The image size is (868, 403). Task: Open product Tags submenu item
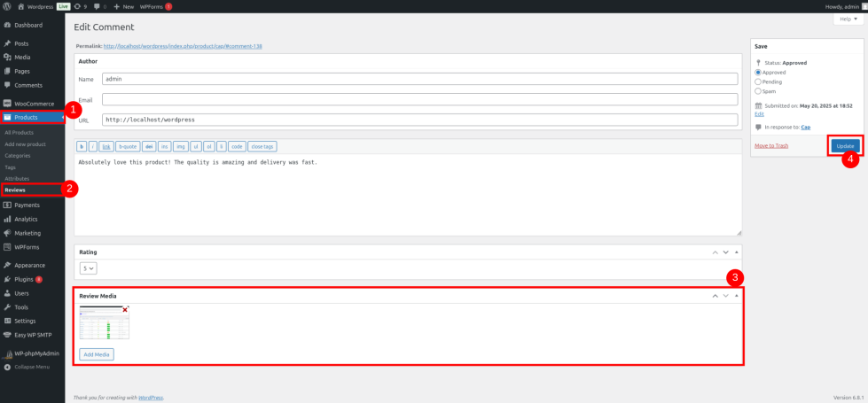[10, 167]
